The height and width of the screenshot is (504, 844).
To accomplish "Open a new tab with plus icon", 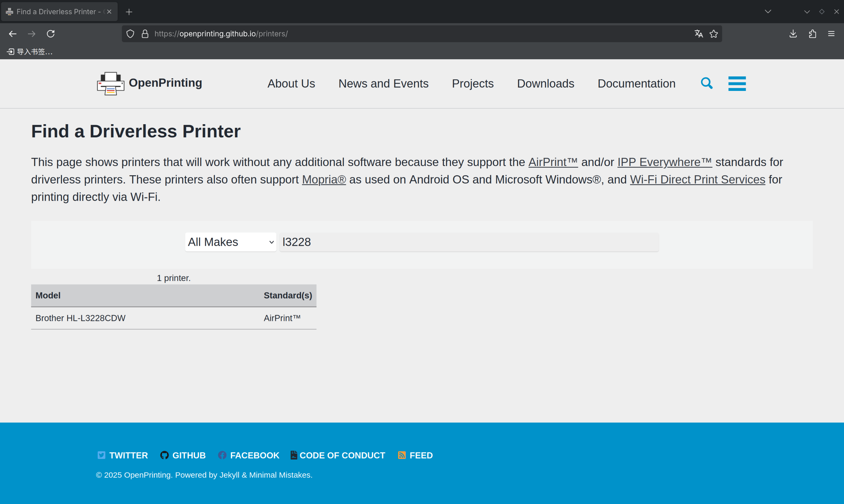I will point(129,12).
